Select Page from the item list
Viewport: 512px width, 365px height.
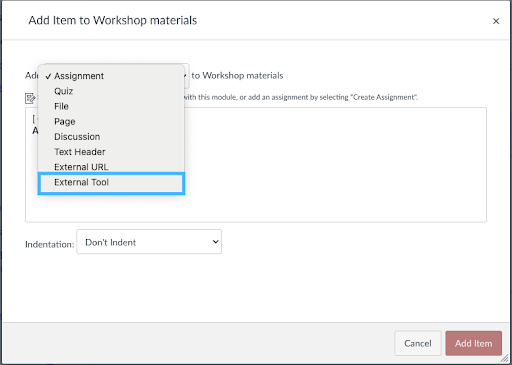point(111,121)
